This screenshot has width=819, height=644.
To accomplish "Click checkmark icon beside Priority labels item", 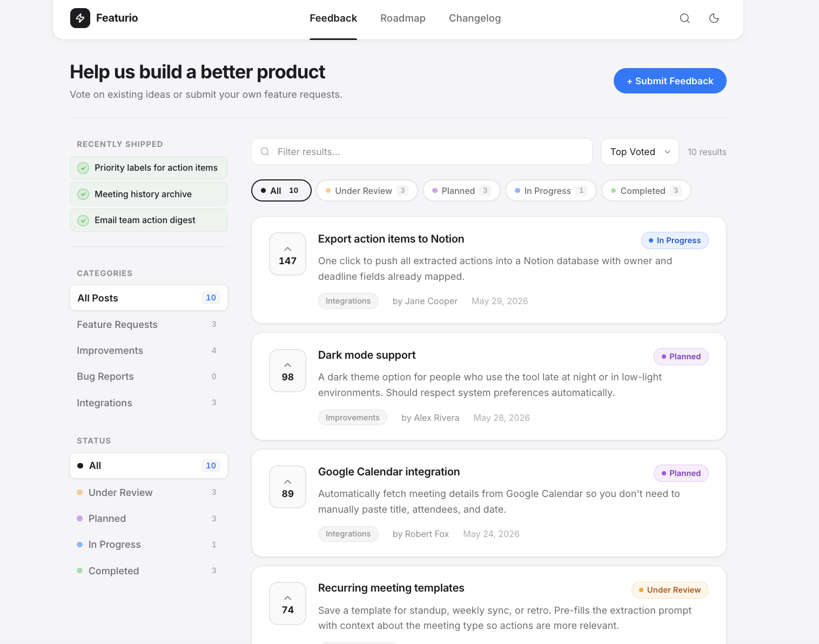I will pos(83,168).
